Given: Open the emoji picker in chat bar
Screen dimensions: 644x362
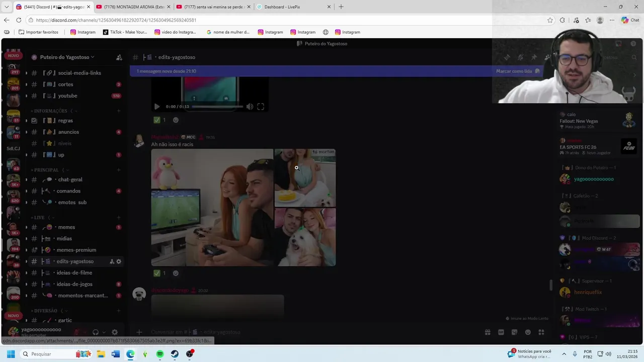Looking at the screenshot, I should [528, 332].
